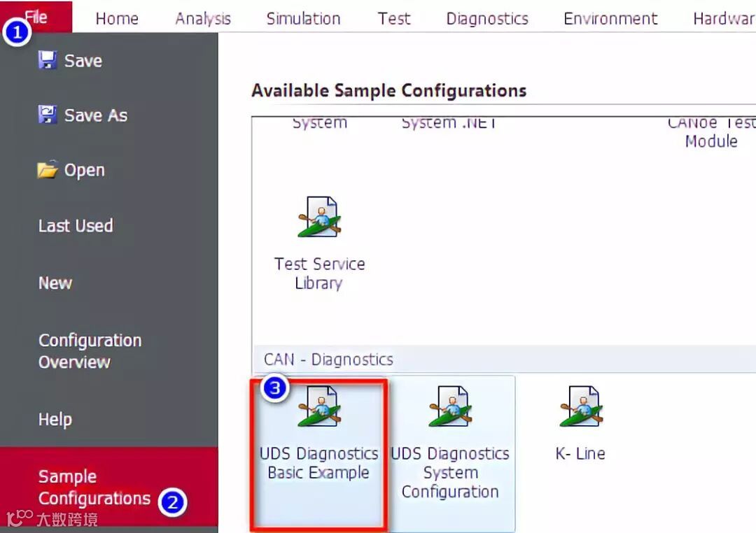The image size is (756, 533).
Task: Open the File ribbon tab
Action: pyautogui.click(x=36, y=17)
